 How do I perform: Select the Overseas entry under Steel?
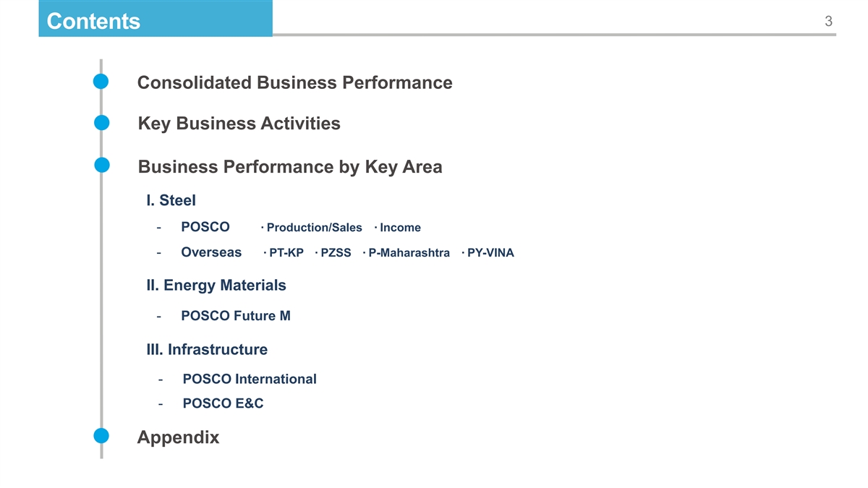pos(211,253)
